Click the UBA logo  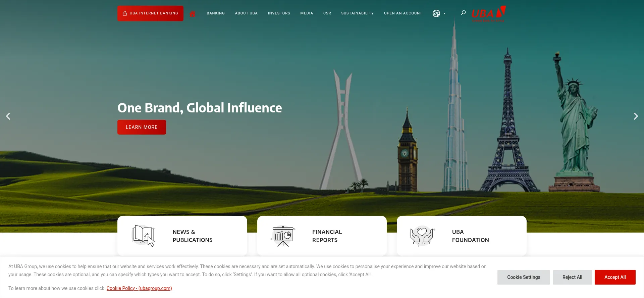click(488, 14)
